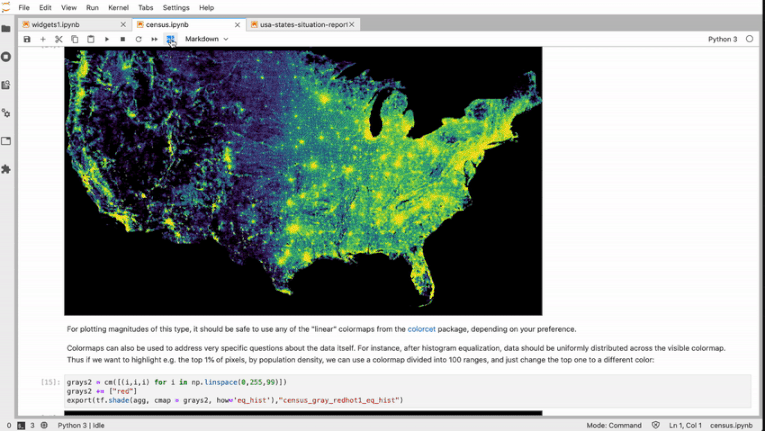
Task: Click Ln 1, Col 1 in status bar
Action: [x=685, y=426]
